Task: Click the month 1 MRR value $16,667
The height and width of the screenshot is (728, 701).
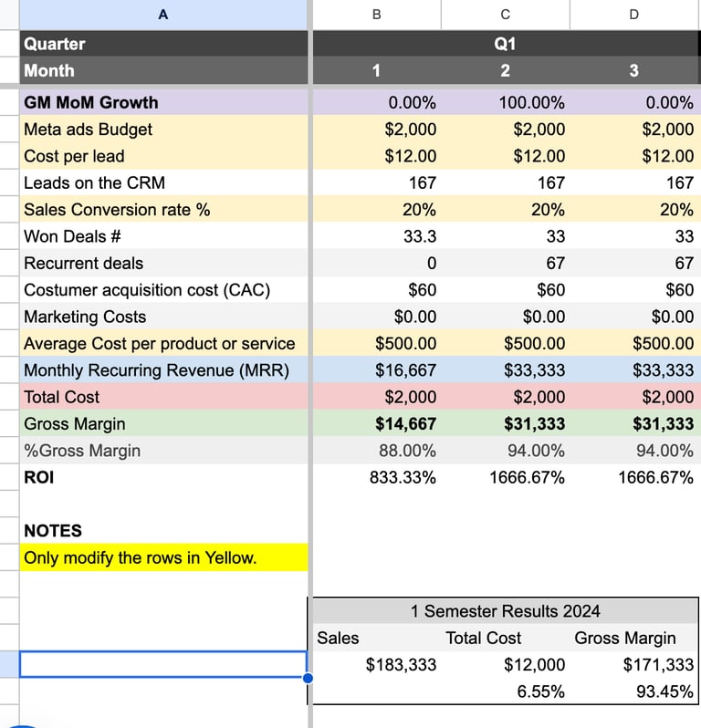Action: click(x=406, y=370)
